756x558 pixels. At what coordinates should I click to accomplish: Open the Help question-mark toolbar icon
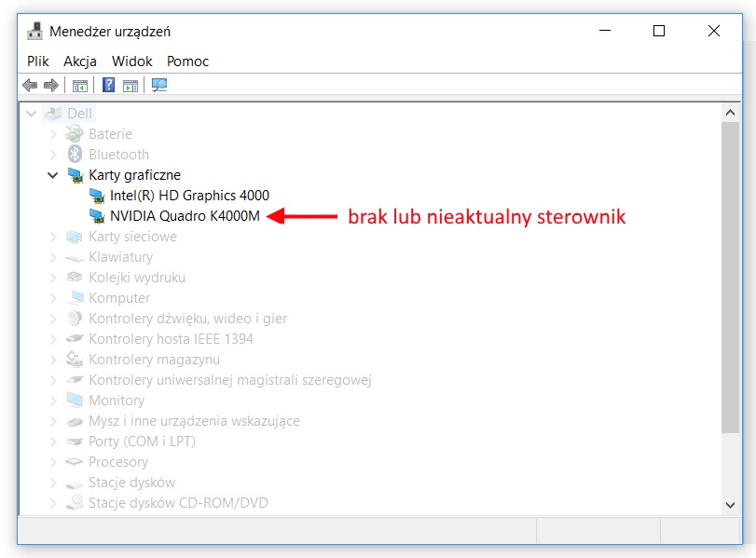[x=108, y=86]
